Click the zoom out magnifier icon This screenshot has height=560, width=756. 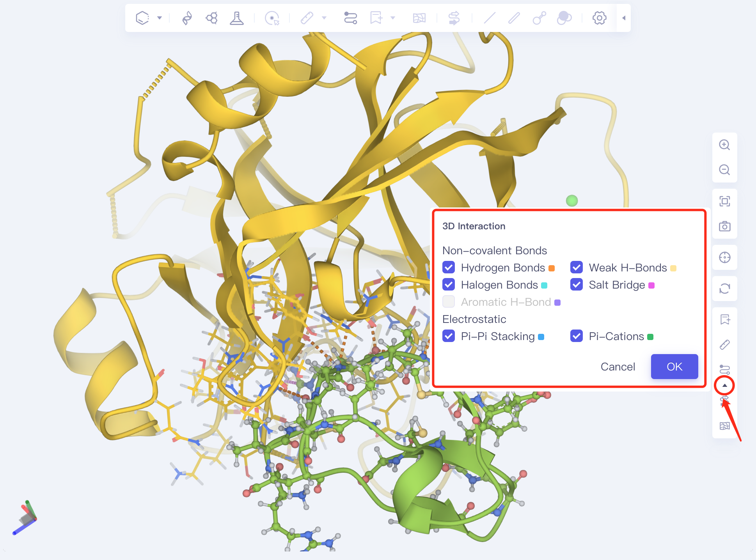click(725, 170)
